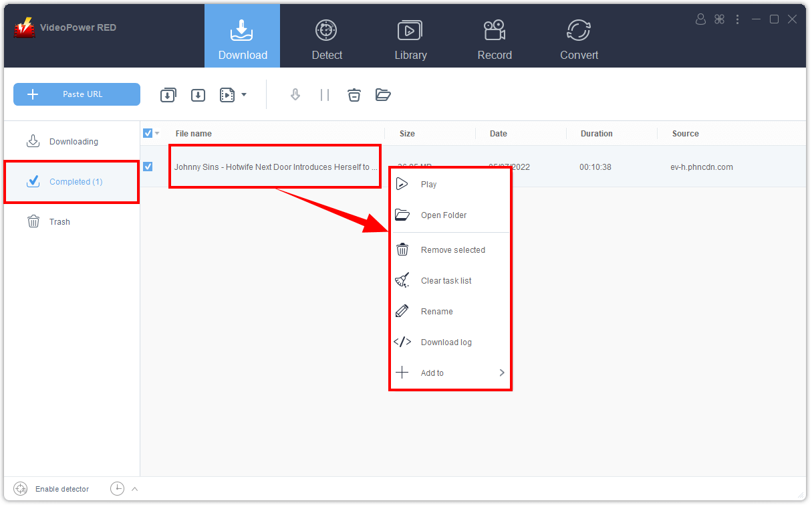Expand the dropdown arrow beside video icon
The height and width of the screenshot is (507, 812).
244,95
